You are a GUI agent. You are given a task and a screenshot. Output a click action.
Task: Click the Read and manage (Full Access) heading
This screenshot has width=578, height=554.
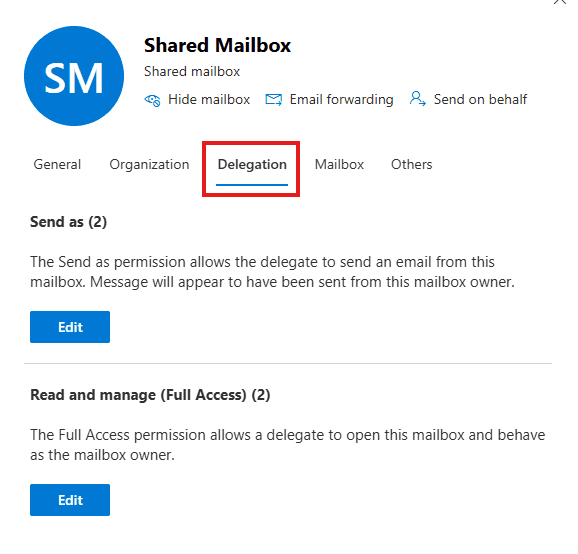[x=150, y=395]
